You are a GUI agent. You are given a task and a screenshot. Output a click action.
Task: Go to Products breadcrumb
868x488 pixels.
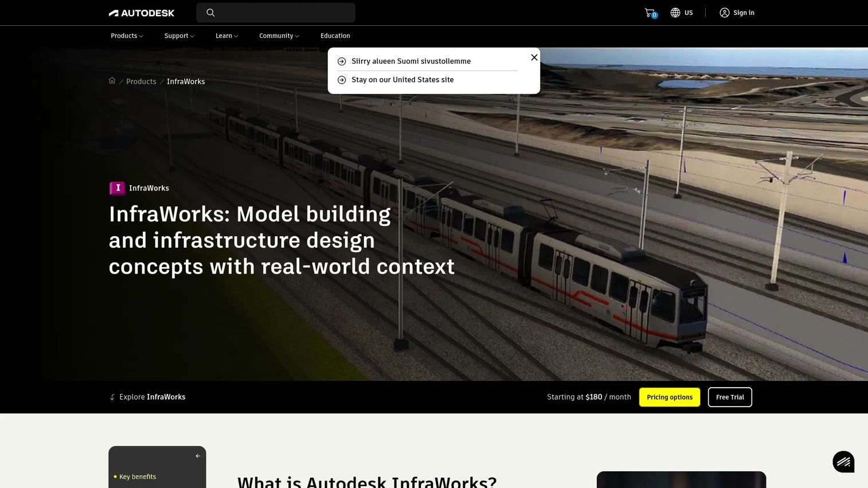tap(141, 81)
